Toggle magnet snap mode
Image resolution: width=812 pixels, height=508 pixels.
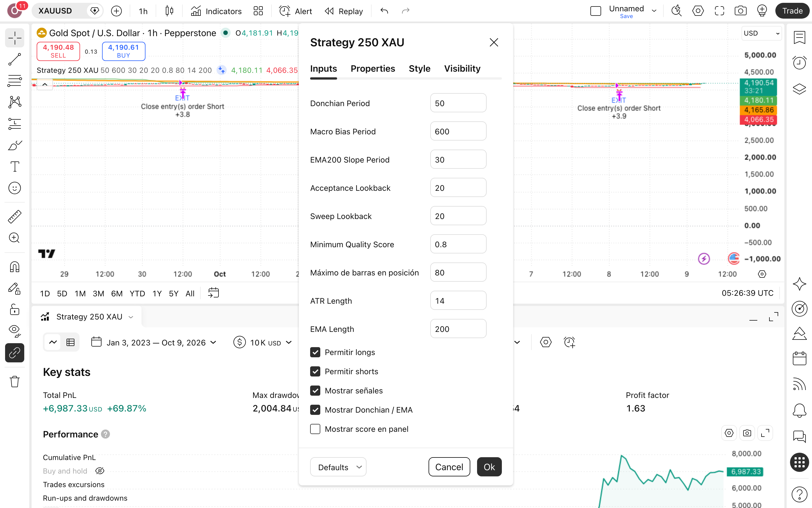tap(14, 267)
